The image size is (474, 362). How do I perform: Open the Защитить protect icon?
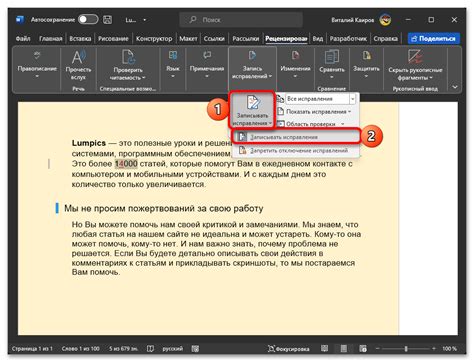tap(366, 56)
